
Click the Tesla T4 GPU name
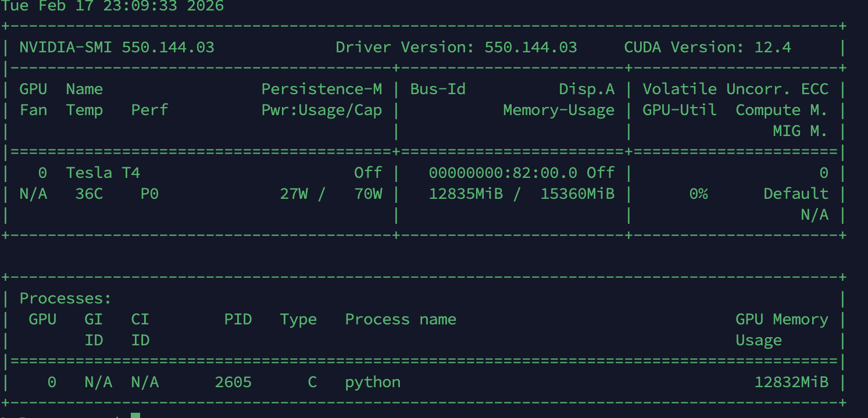[x=103, y=173]
